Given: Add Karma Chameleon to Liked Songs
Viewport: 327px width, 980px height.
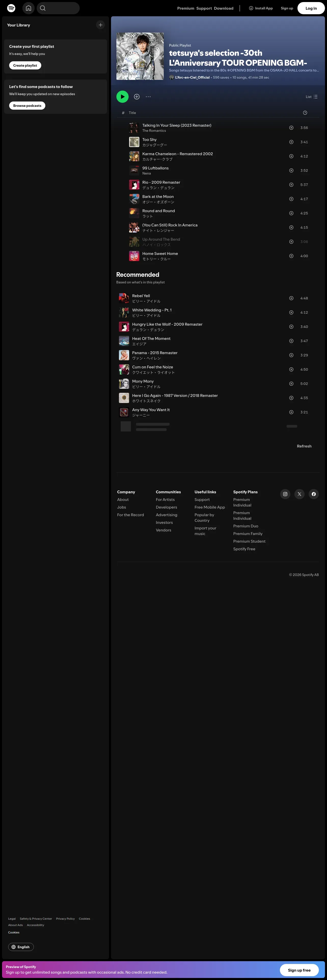Looking at the screenshot, I should [291, 156].
